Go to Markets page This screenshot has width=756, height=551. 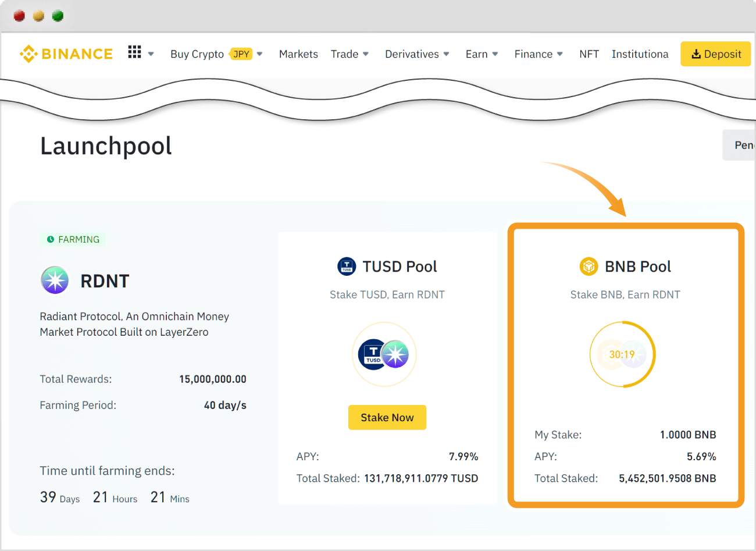[x=298, y=54]
